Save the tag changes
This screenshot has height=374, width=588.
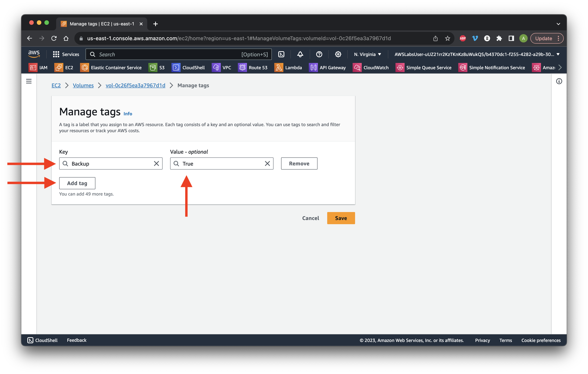[x=341, y=218]
